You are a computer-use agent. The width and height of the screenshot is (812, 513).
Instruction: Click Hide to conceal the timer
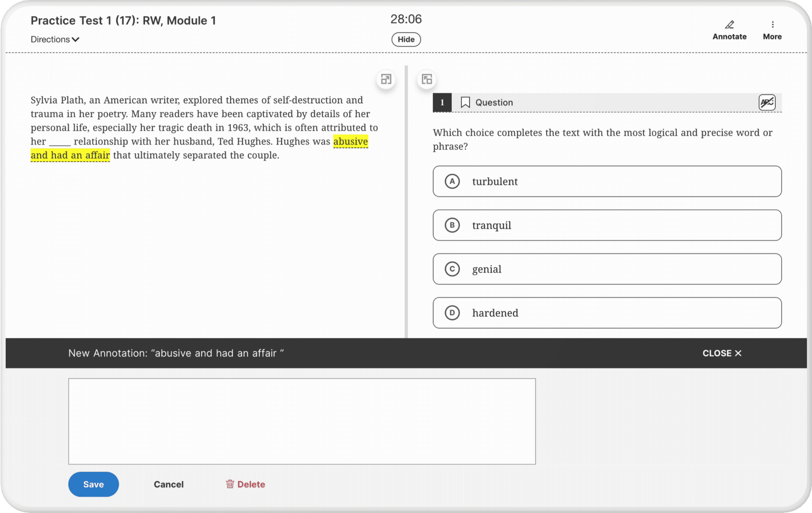tap(406, 39)
